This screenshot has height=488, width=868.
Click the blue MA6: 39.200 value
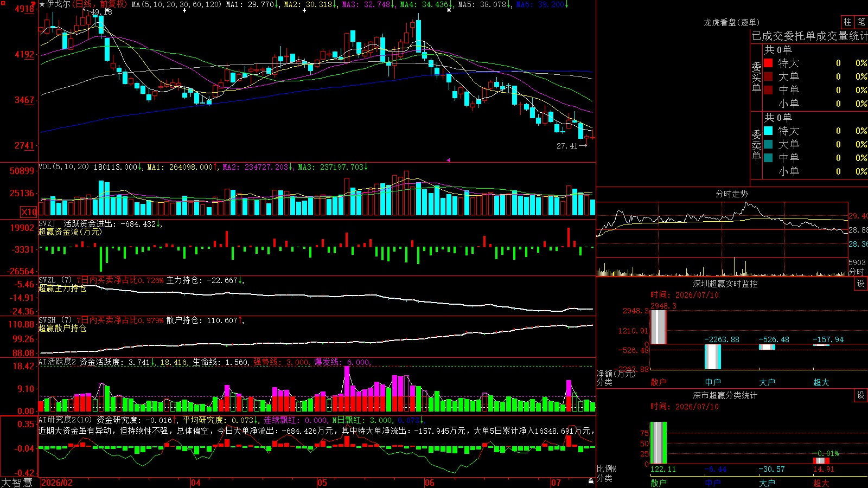tap(543, 4)
